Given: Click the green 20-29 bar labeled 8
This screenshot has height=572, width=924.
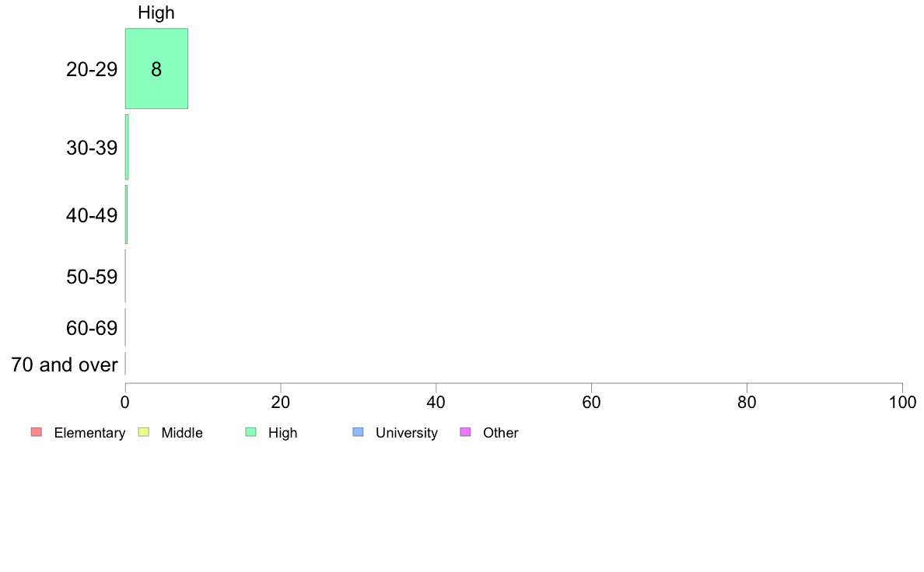Looking at the screenshot, I should (157, 69).
